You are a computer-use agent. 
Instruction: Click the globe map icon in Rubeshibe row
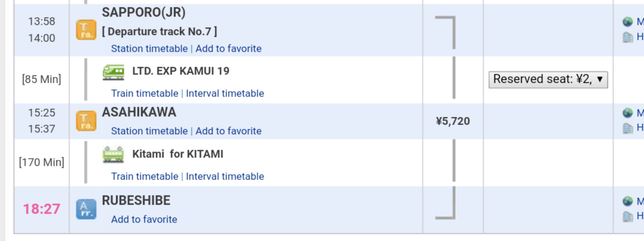(628, 201)
